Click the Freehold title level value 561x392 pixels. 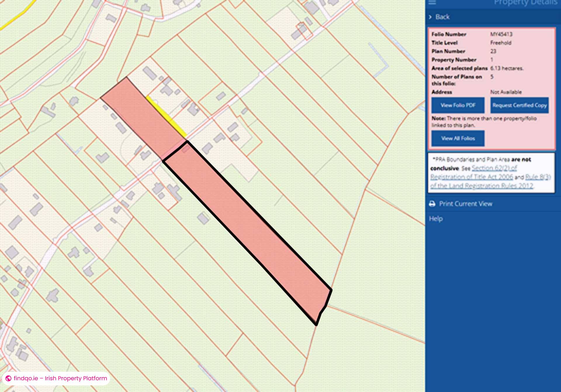(501, 43)
